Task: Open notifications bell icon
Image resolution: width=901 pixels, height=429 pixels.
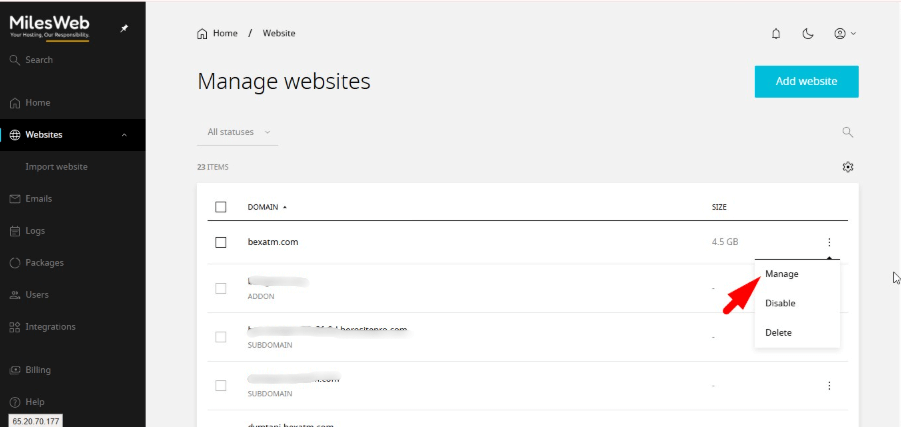Action: click(776, 34)
